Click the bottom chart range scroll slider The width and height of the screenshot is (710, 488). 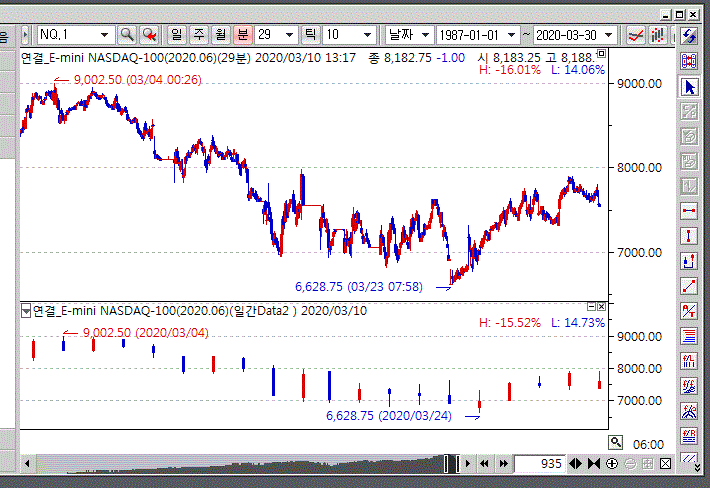[x=449, y=464]
